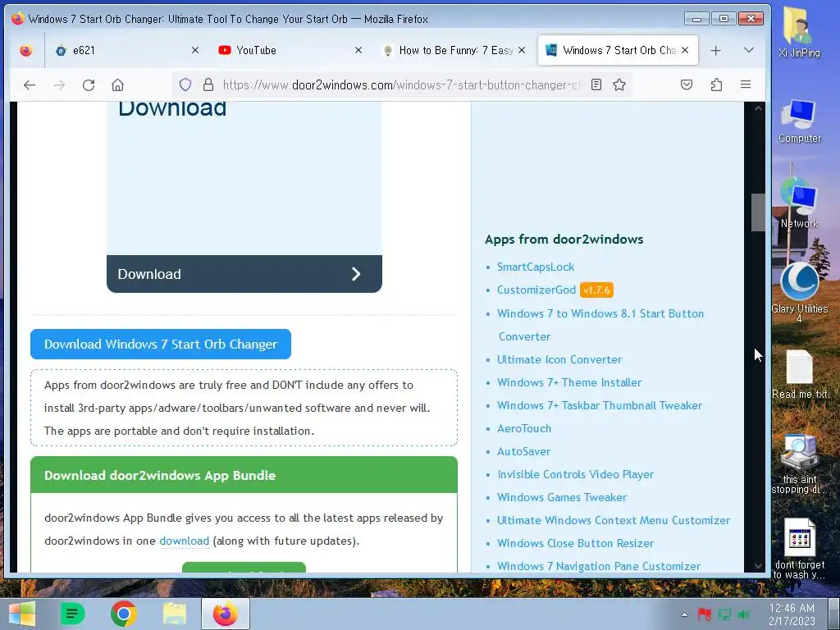This screenshot has height=630, width=840.
Task: Open the Firefox home page
Action: [118, 84]
